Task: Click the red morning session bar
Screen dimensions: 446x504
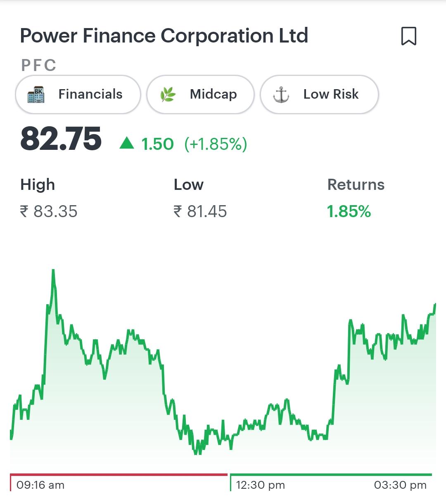Action: point(119,475)
